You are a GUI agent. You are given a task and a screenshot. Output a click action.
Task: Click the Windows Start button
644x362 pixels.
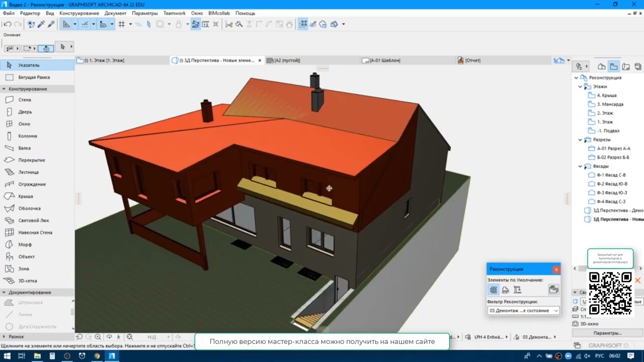pyautogui.click(x=8, y=356)
